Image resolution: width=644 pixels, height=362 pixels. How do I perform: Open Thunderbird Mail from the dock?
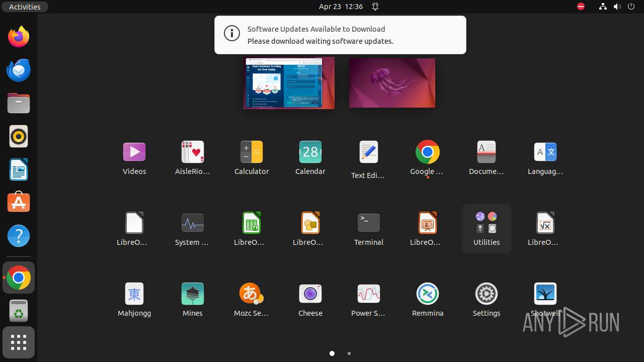pos(19,70)
